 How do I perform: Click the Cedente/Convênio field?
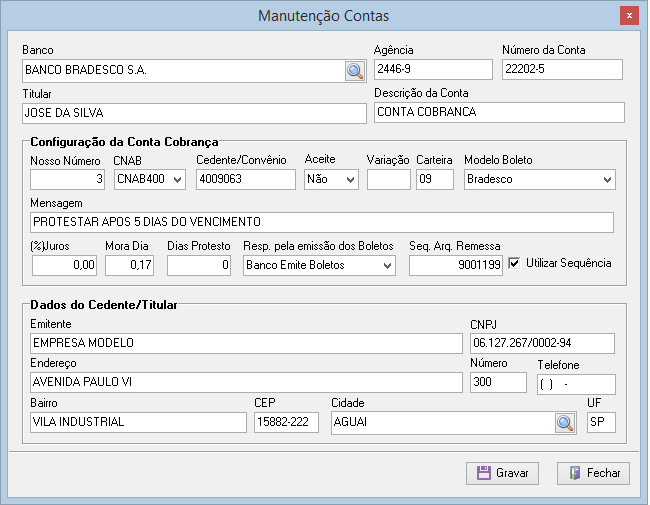(x=246, y=179)
